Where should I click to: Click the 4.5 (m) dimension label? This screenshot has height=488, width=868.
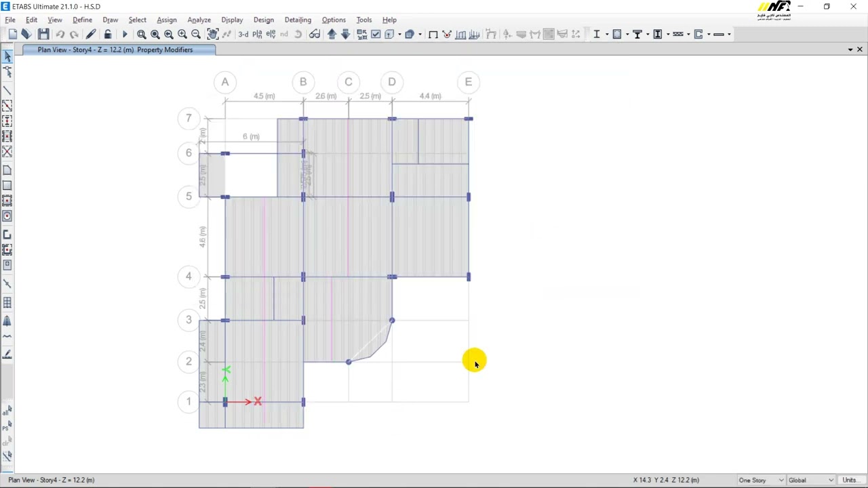coord(264,96)
